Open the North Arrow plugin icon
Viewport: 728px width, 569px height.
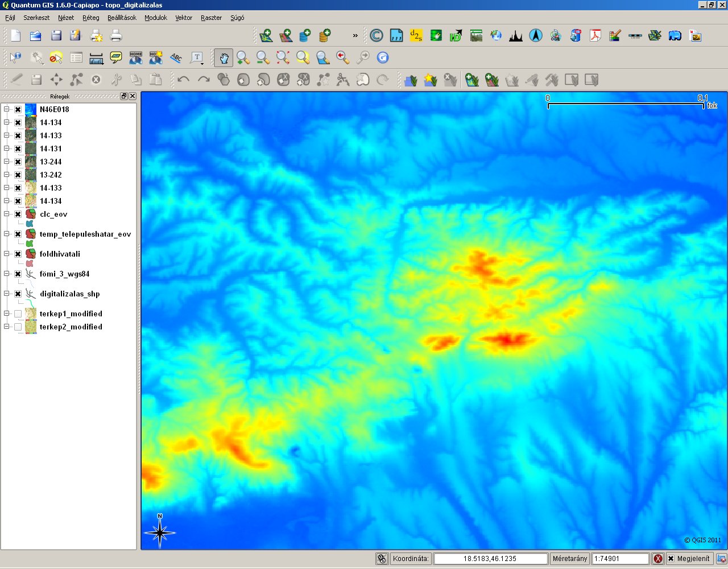point(536,36)
